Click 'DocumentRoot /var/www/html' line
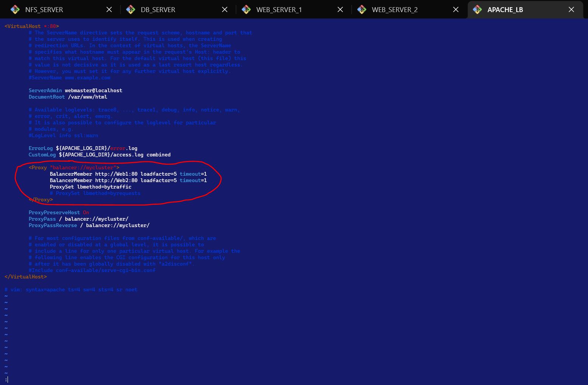This screenshot has width=588, height=385. click(x=68, y=97)
